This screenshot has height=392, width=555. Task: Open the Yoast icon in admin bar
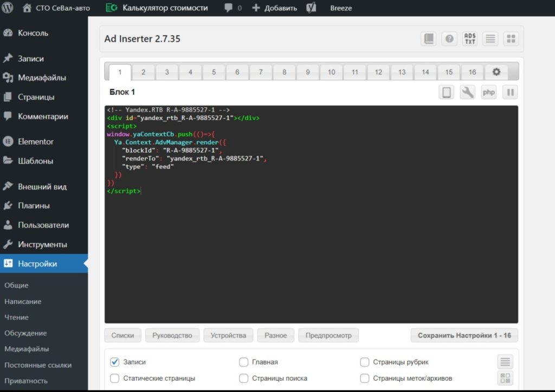tap(311, 8)
